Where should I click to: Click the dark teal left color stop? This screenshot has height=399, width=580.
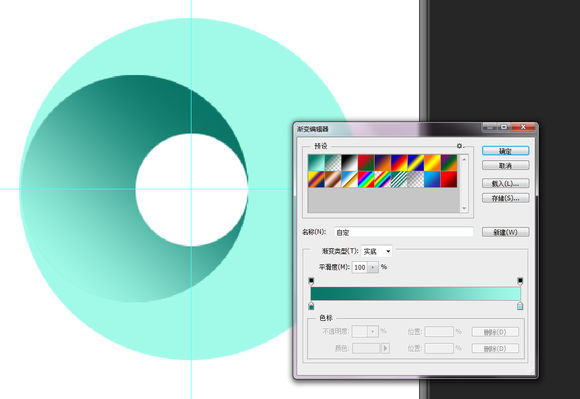(x=311, y=306)
